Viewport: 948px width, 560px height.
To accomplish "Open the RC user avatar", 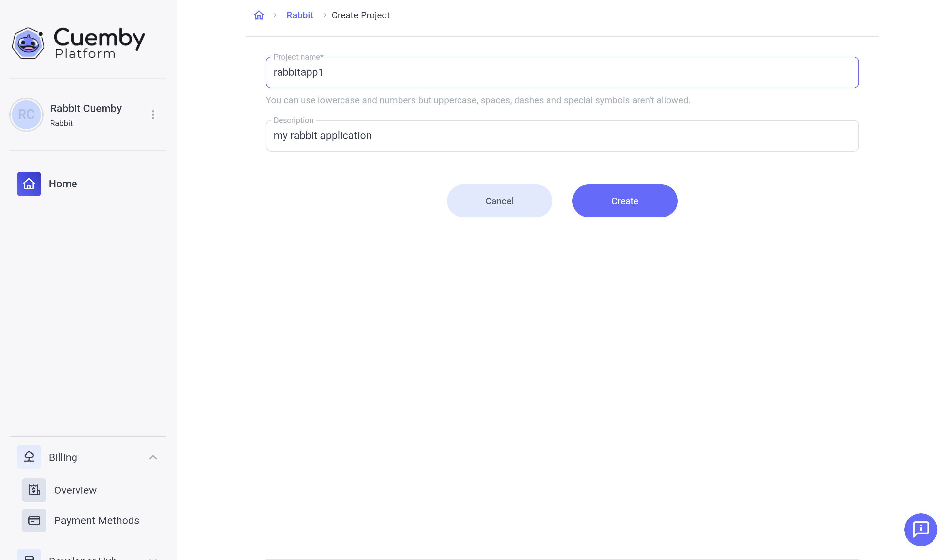I will pos(26,115).
